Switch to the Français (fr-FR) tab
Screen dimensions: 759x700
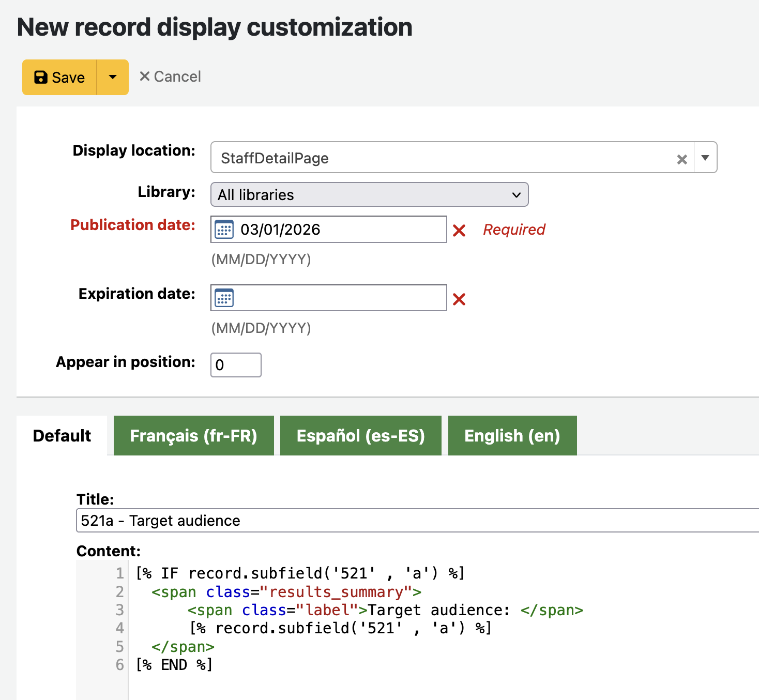[x=193, y=436]
